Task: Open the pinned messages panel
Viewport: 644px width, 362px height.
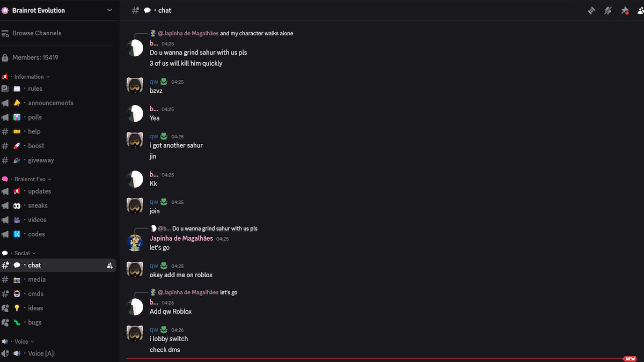Action: point(624,10)
